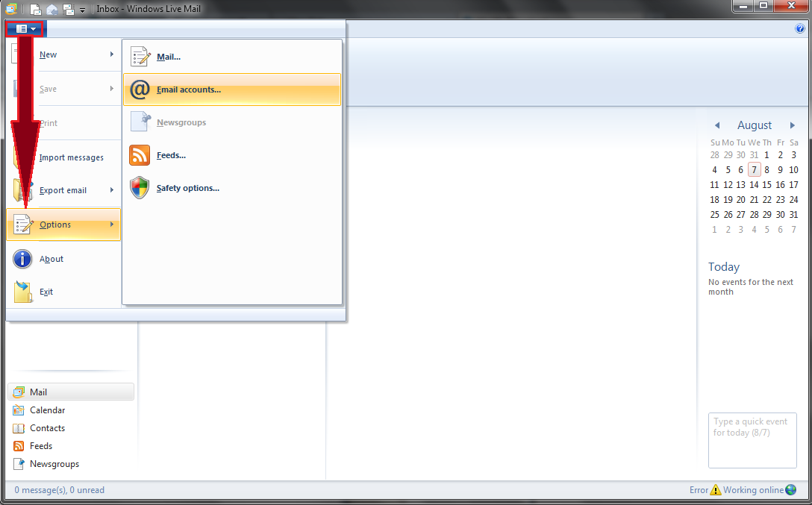The image size is (812, 505).
Task: Click the Feeds icon in navigation pane
Action: [19, 446]
